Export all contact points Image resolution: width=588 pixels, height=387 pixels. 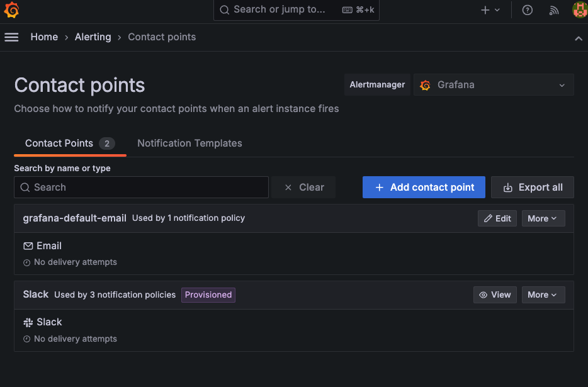tap(533, 187)
